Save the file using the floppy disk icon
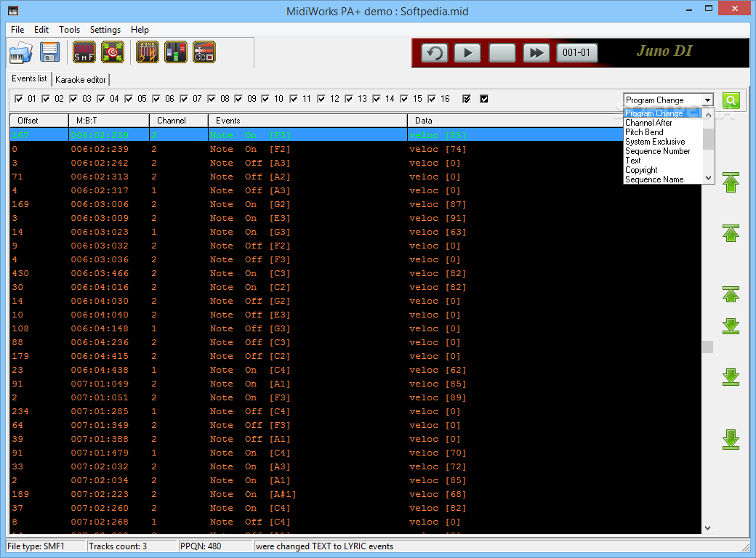The height and width of the screenshot is (558, 756). coord(49,52)
